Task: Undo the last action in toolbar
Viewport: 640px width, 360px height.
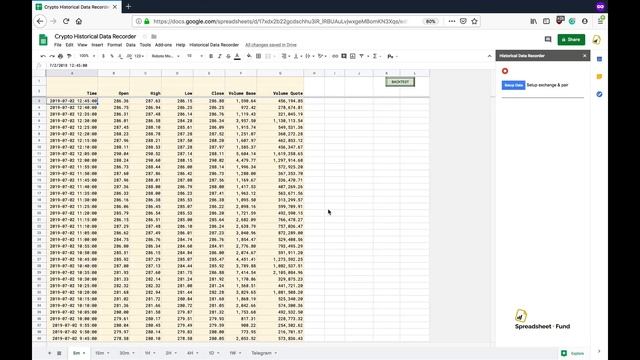Action: pyautogui.click(x=43, y=56)
